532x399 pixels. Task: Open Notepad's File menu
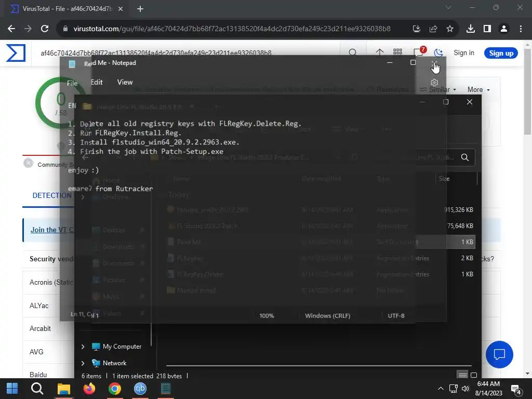coord(72,83)
